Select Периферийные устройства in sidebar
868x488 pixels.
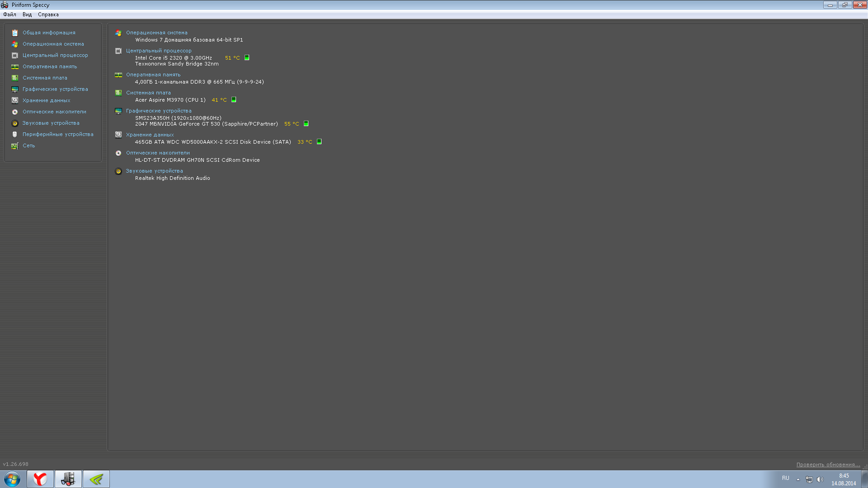pos(58,134)
